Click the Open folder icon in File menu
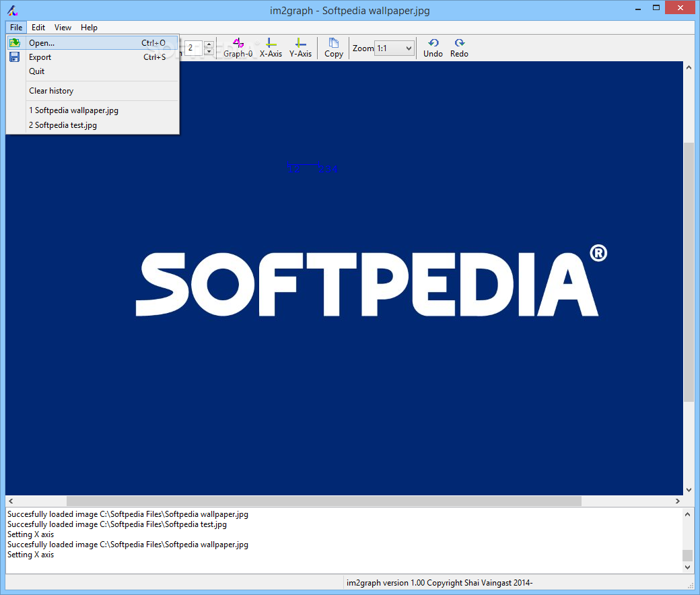 pyautogui.click(x=15, y=42)
